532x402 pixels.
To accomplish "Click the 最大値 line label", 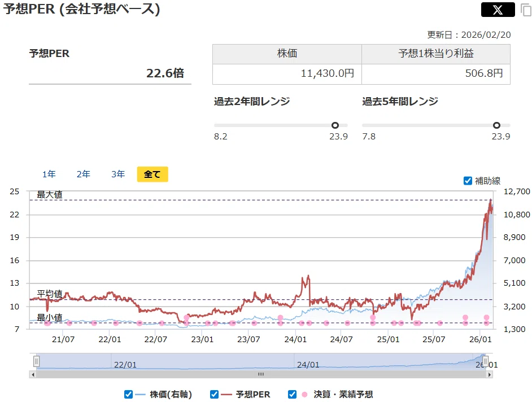I will pyautogui.click(x=50, y=194).
